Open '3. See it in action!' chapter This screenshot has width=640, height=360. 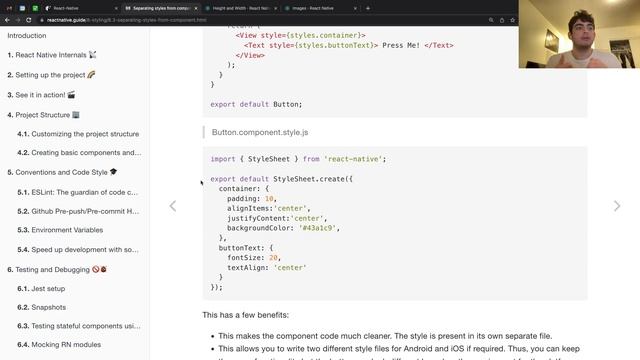point(41,95)
